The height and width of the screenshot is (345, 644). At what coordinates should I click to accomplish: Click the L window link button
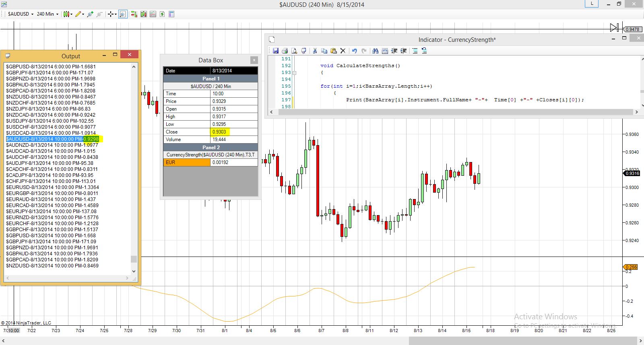(592, 4)
